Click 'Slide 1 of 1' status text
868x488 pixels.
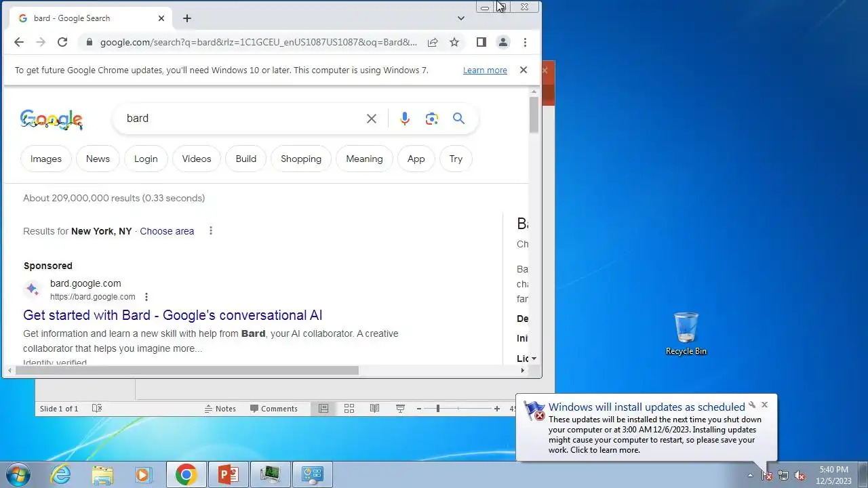59,409
